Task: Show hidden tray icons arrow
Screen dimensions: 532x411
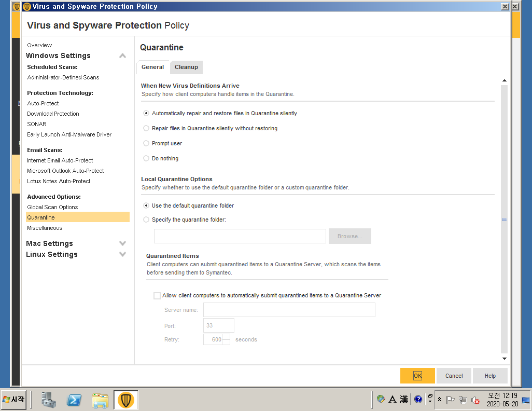Action: coord(439,400)
